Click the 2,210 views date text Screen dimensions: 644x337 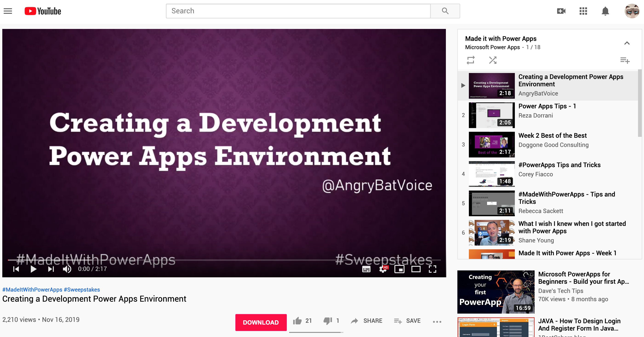41,320
